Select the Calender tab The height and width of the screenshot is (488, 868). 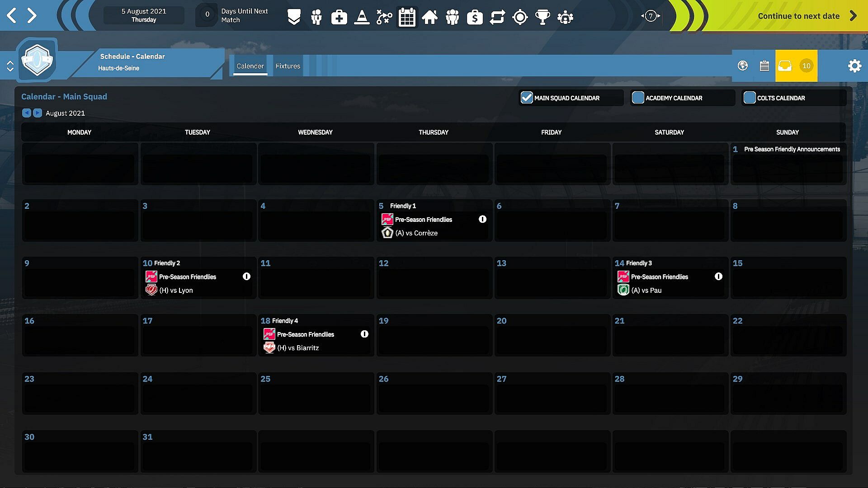[x=250, y=66]
